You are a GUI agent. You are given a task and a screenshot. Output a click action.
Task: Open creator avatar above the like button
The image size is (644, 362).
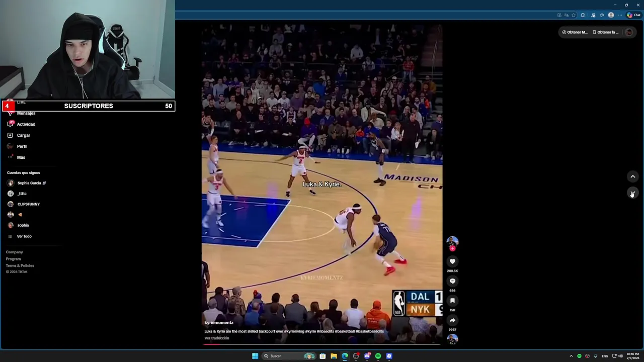[452, 241]
